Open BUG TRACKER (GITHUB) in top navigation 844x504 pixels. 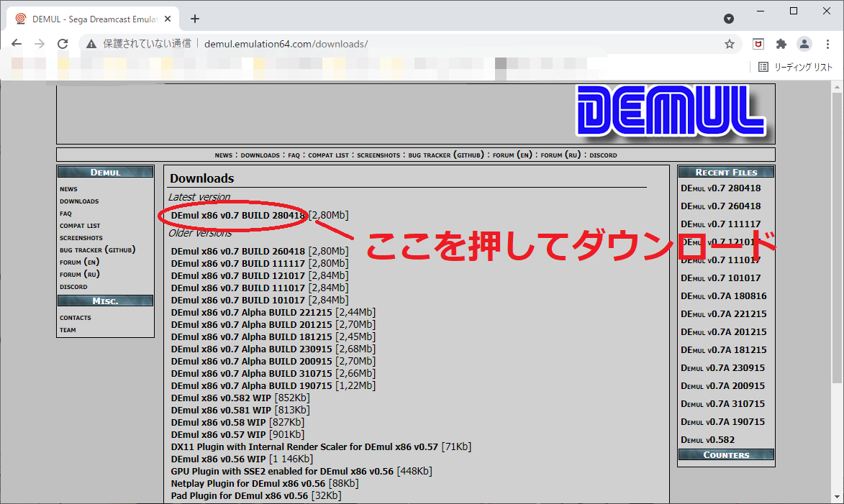(x=445, y=155)
